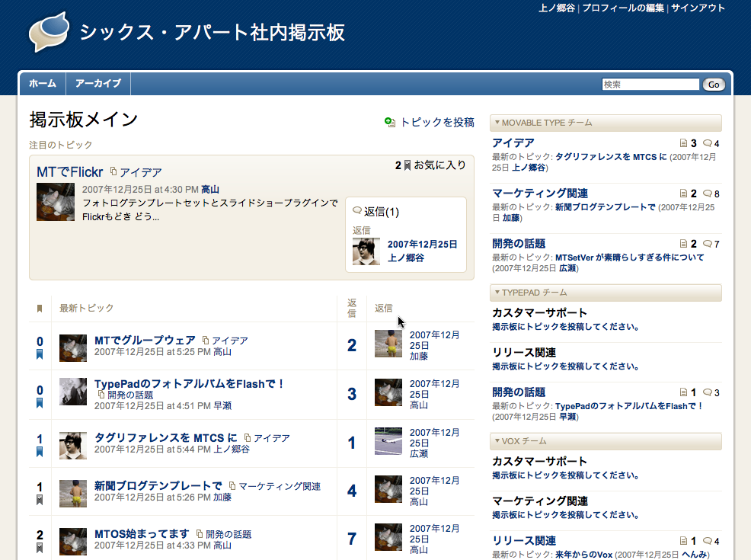Screen dimensions: 751x560
Task: Toggle favorite bookmark for MTOS始まってます topic
Action: click(x=40, y=548)
